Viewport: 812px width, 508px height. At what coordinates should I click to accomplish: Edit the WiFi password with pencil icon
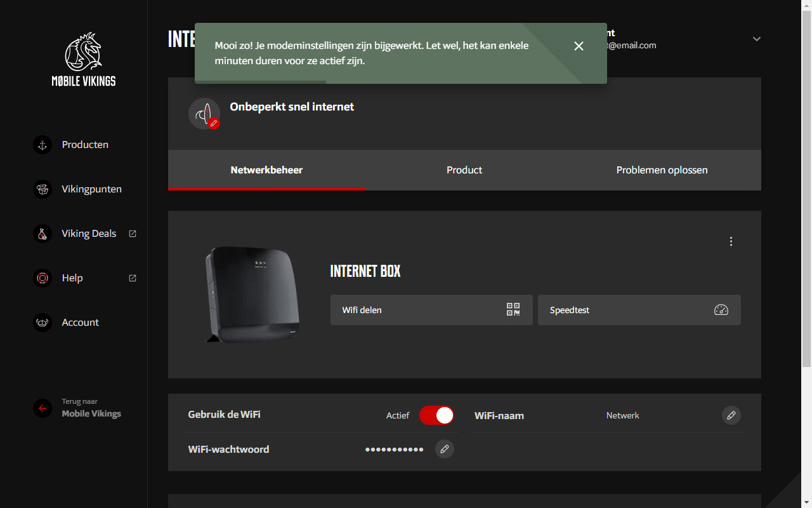click(445, 449)
